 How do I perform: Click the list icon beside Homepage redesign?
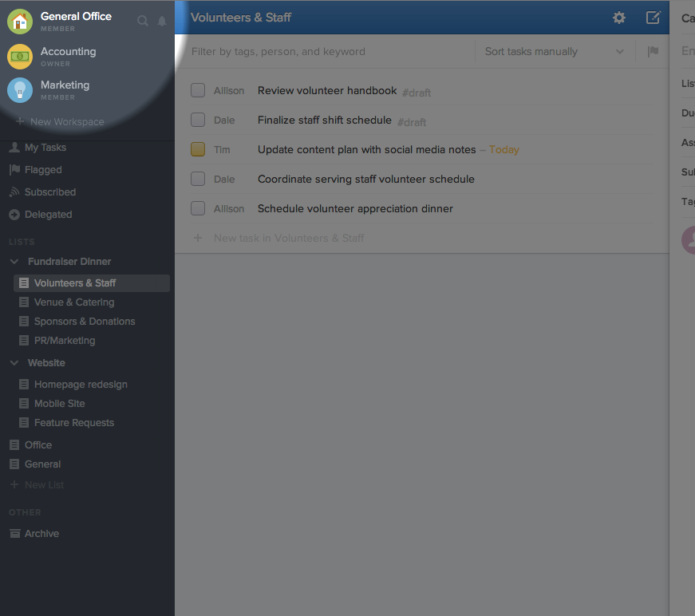pyautogui.click(x=24, y=385)
